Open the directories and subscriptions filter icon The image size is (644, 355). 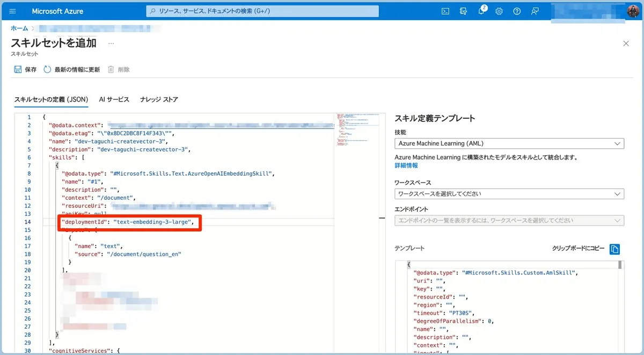[x=463, y=11]
